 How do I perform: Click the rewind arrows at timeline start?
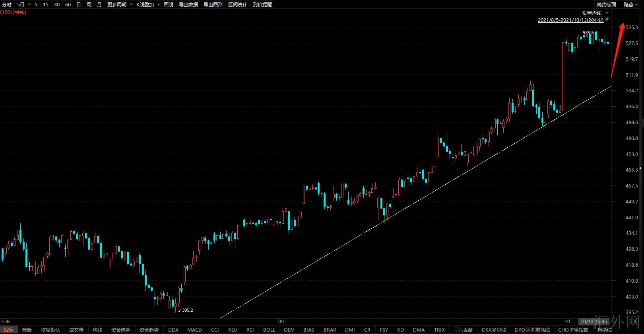pos(3,321)
